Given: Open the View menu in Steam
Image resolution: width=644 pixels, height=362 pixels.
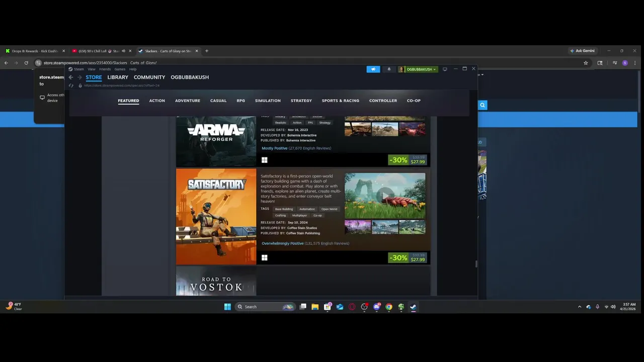Looking at the screenshot, I should tap(92, 69).
